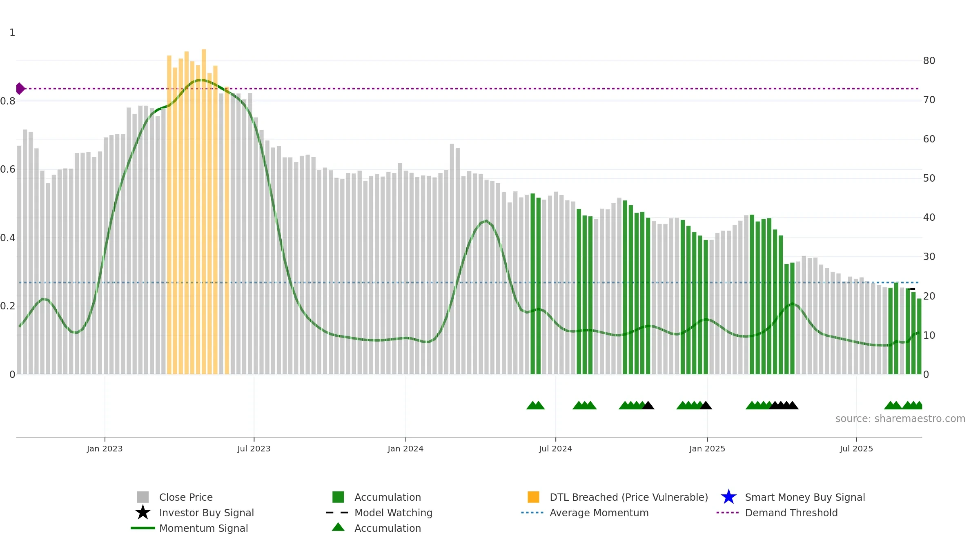Click the green Accumulation triangle legend icon
The image size is (980, 551).
point(338,527)
